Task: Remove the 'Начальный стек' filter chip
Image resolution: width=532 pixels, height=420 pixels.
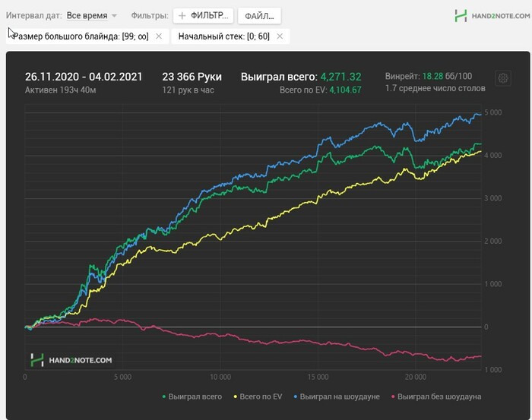Action: pos(280,36)
